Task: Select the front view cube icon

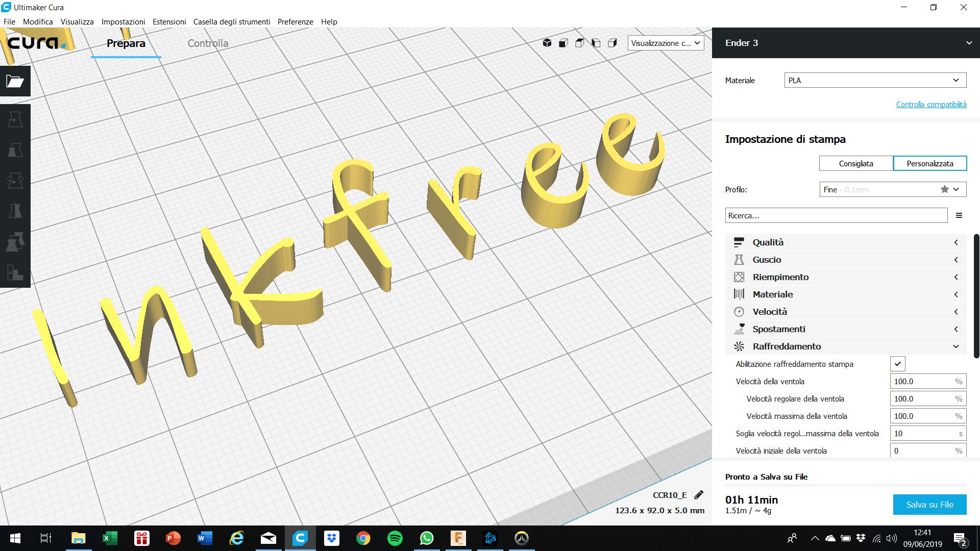Action: tap(563, 43)
